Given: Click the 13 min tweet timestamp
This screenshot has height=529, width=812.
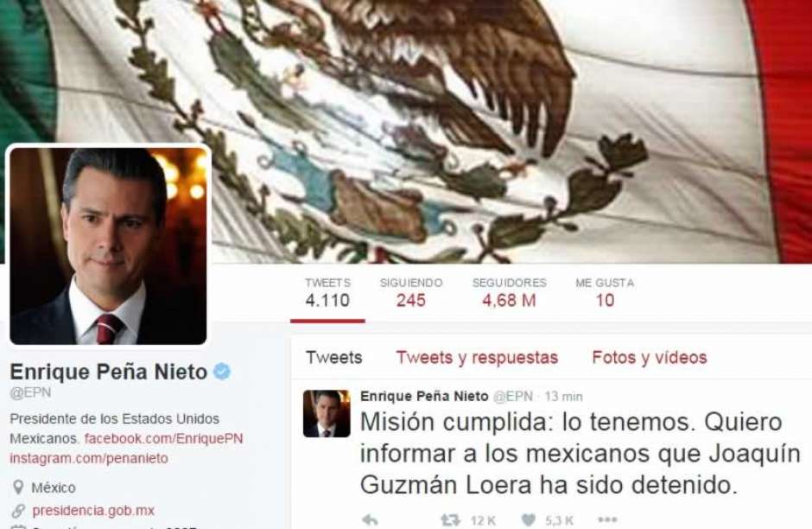Looking at the screenshot, I should click(563, 397).
